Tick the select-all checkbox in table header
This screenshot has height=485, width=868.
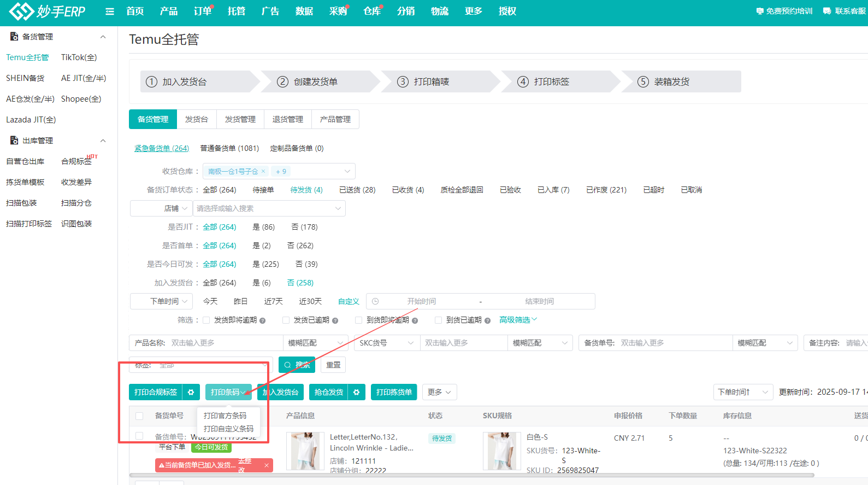139,416
